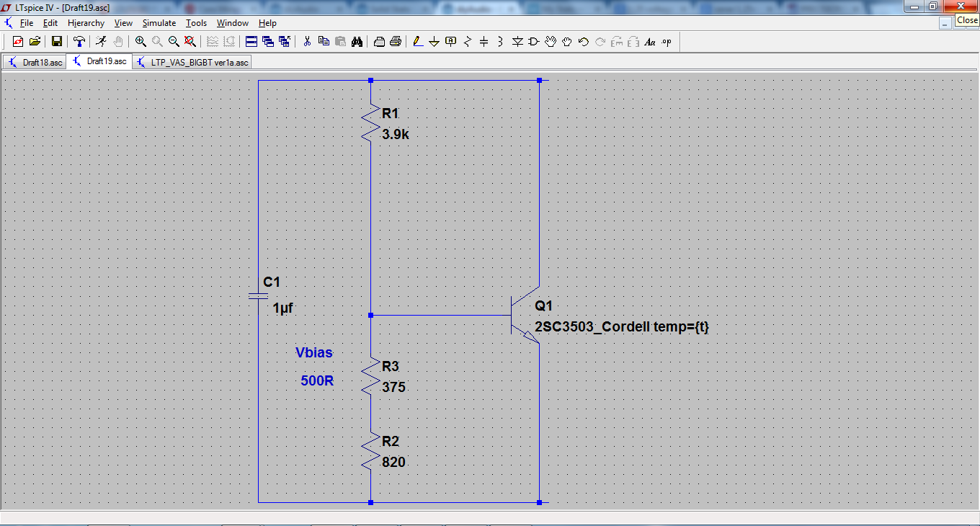Place a diode component
The width and height of the screenshot is (980, 526).
(517, 42)
